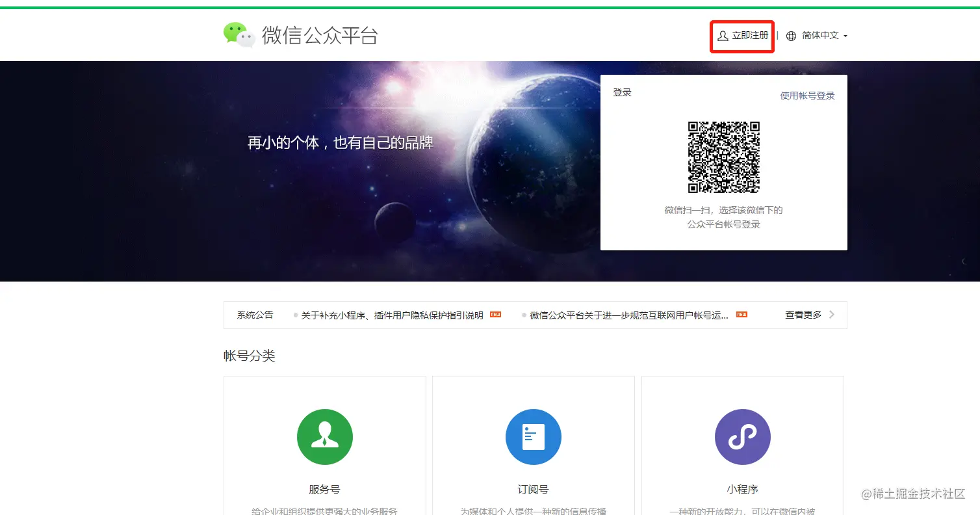Screen dimensions: 980x515
Task: Select the 订阅号 card title
Action: pyautogui.click(x=534, y=490)
